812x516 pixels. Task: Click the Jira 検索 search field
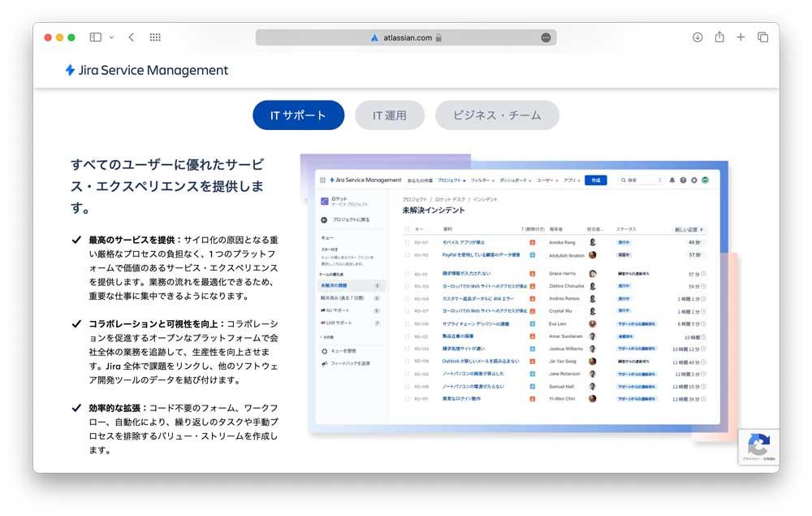point(640,180)
